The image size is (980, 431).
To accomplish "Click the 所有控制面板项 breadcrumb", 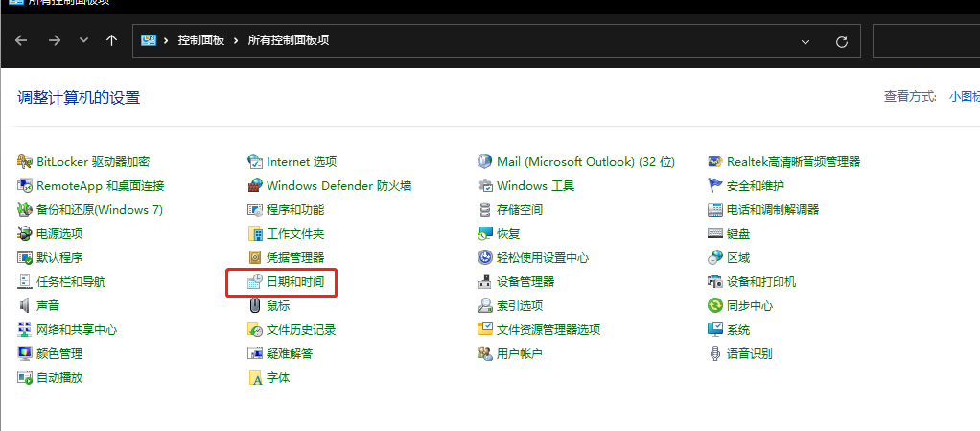I will tap(289, 40).
